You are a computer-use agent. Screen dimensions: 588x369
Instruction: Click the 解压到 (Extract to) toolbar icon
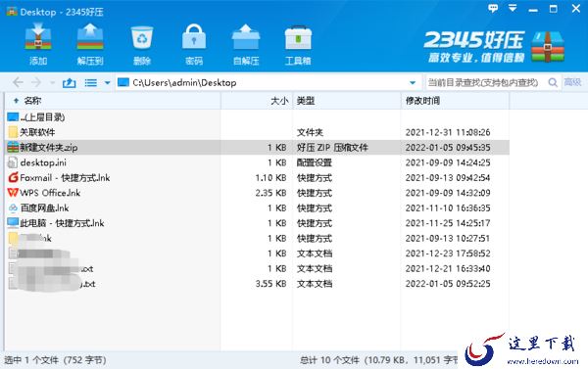click(90, 44)
